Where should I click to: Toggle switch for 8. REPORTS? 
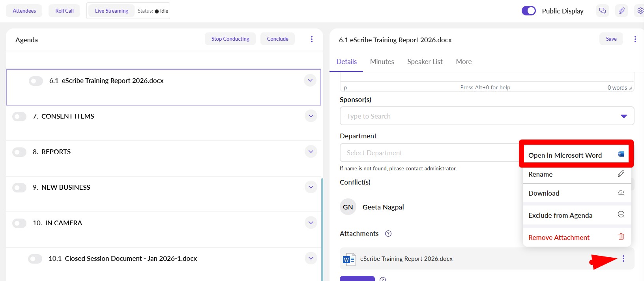[x=19, y=152]
